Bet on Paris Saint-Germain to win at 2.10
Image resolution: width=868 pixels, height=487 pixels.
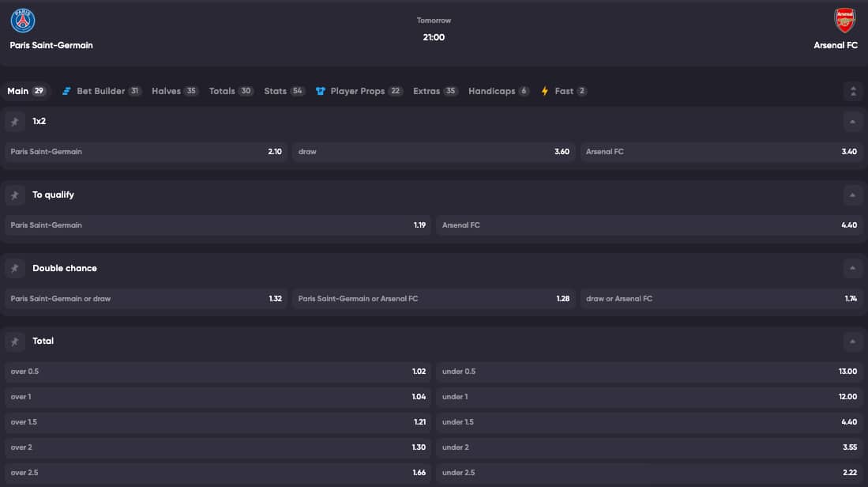click(146, 152)
